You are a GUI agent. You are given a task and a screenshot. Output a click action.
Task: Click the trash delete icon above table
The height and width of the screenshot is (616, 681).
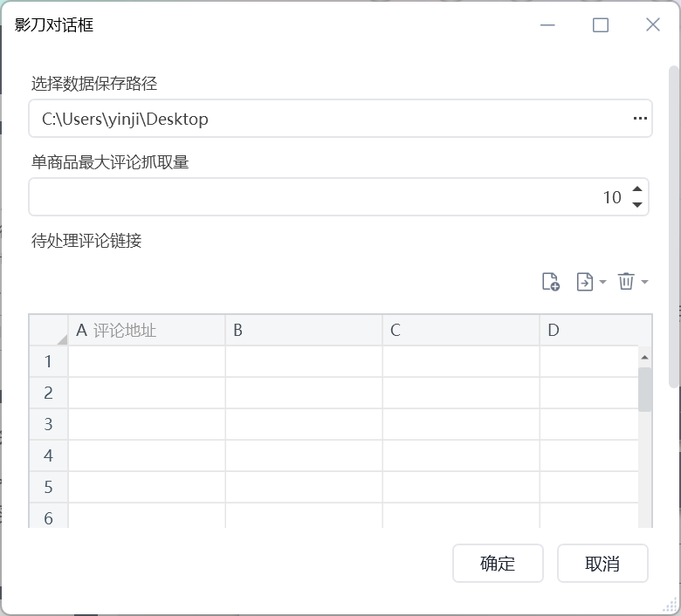click(x=626, y=281)
